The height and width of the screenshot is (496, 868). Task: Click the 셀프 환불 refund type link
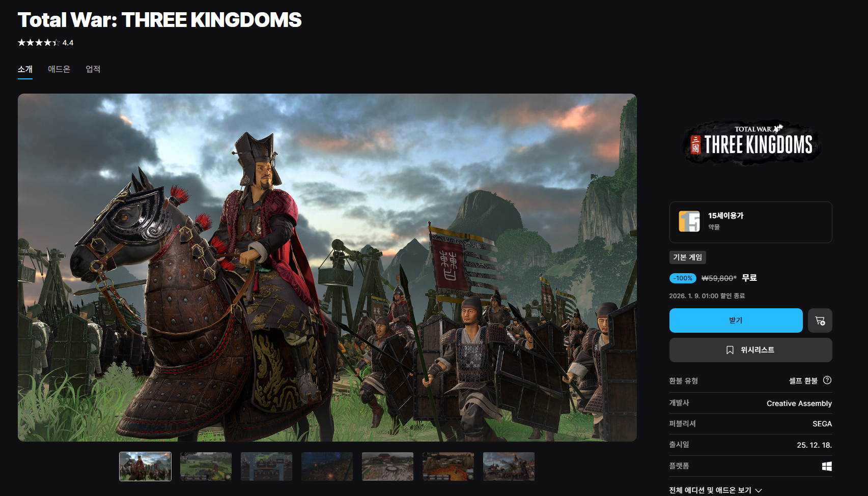(803, 381)
